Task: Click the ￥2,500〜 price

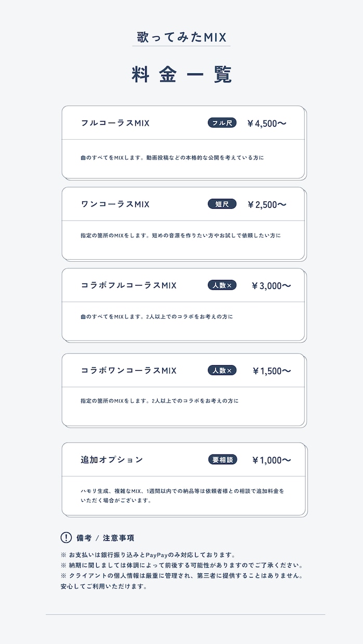Action: (x=266, y=205)
